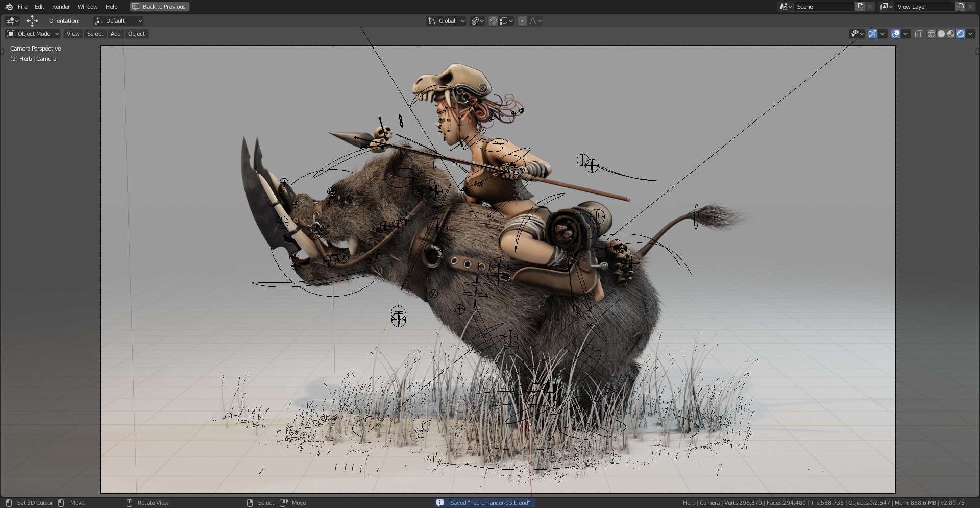Open the object type visibility dropdown
The image size is (980, 508).
pyautogui.click(x=857, y=34)
